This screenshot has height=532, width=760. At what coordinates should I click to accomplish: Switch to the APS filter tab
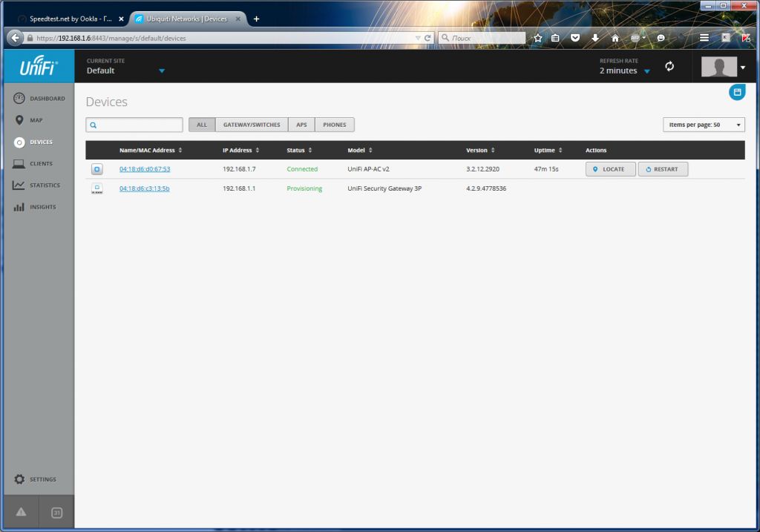[301, 125]
